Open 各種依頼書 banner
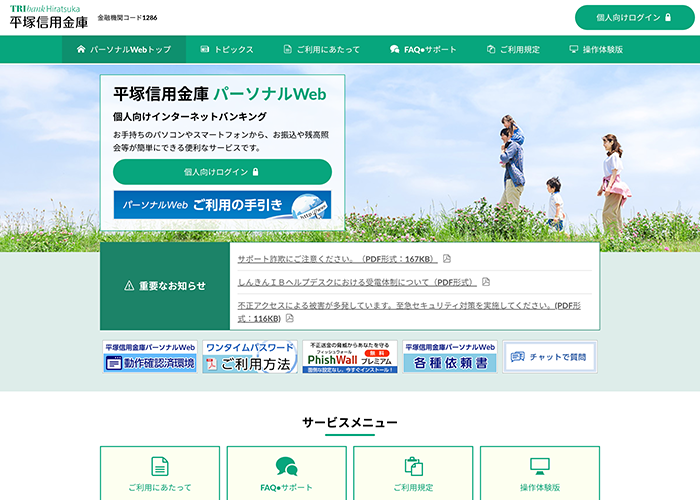The width and height of the screenshot is (700, 500). (x=450, y=357)
